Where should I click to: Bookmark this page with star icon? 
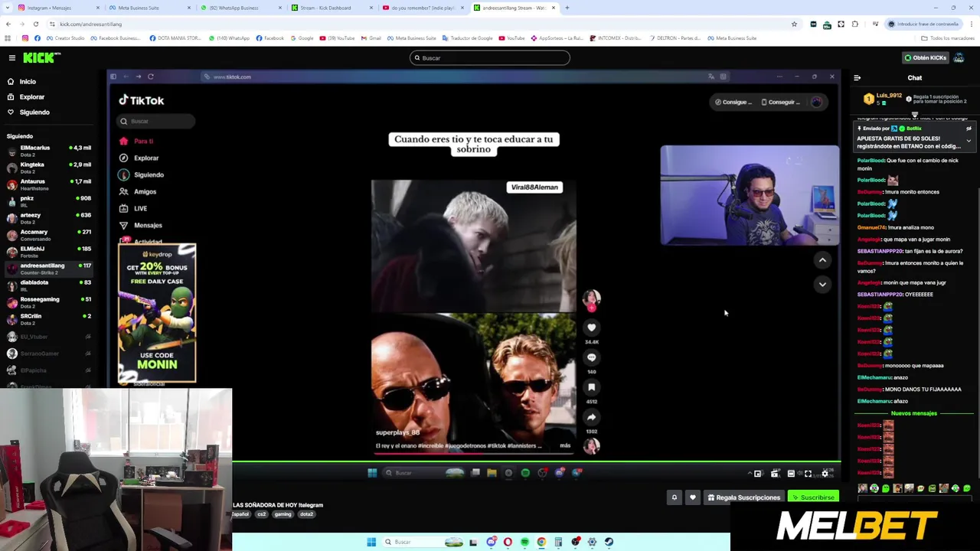pyautogui.click(x=794, y=24)
